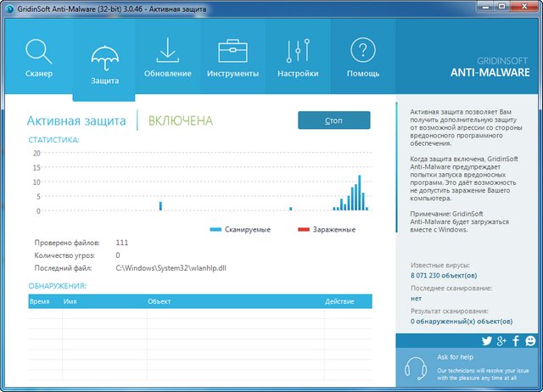Open the Facebook icon link

(516, 341)
